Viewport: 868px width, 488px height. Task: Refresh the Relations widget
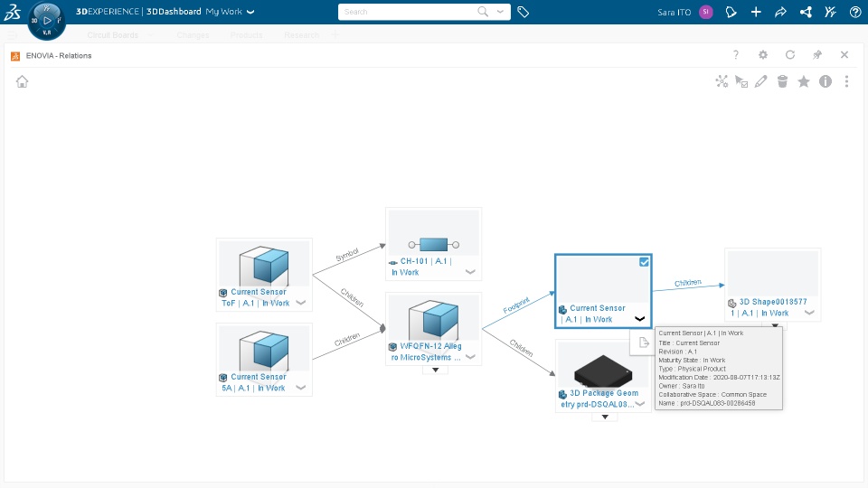pos(790,55)
